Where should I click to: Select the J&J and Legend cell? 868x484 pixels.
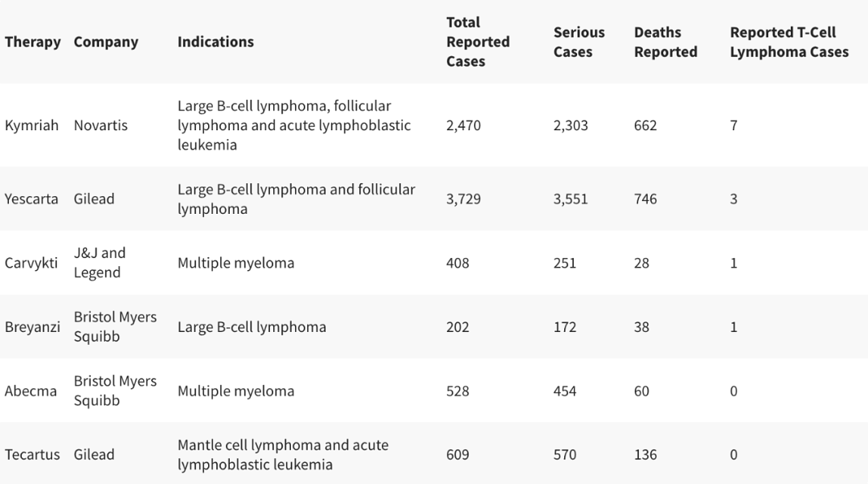pos(100,262)
